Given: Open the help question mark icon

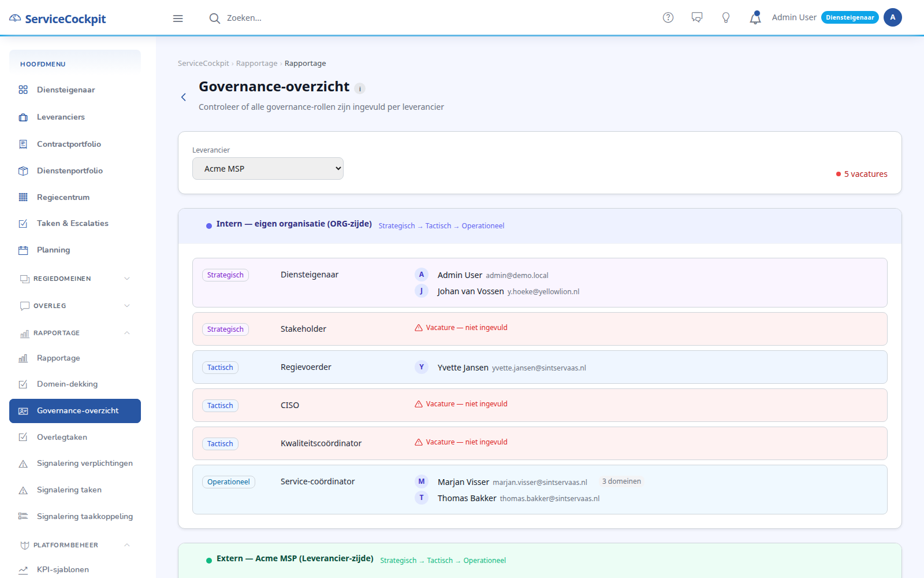Looking at the screenshot, I should point(668,17).
